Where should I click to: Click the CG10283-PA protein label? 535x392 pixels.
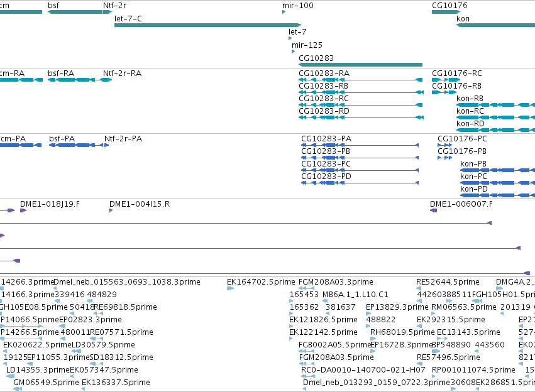click(x=326, y=139)
